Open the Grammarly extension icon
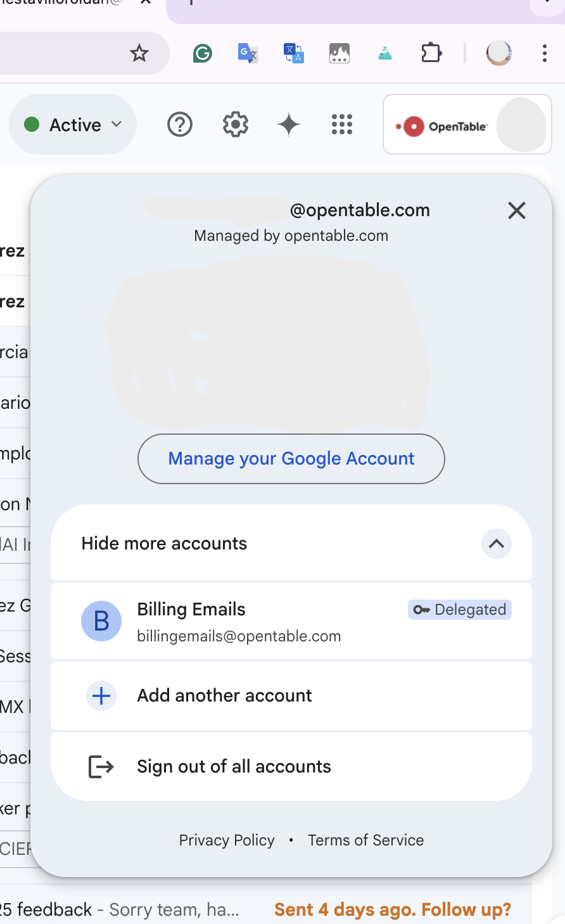The height and width of the screenshot is (924, 565). tap(203, 53)
